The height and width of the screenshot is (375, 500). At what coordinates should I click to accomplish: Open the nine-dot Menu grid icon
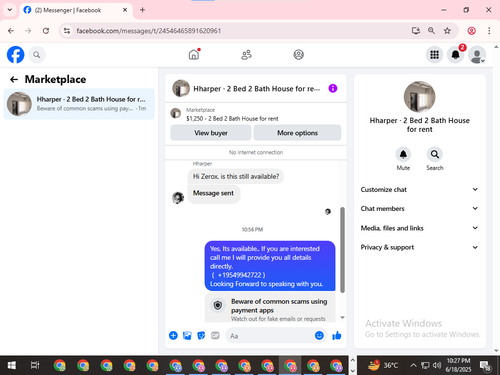click(x=434, y=55)
